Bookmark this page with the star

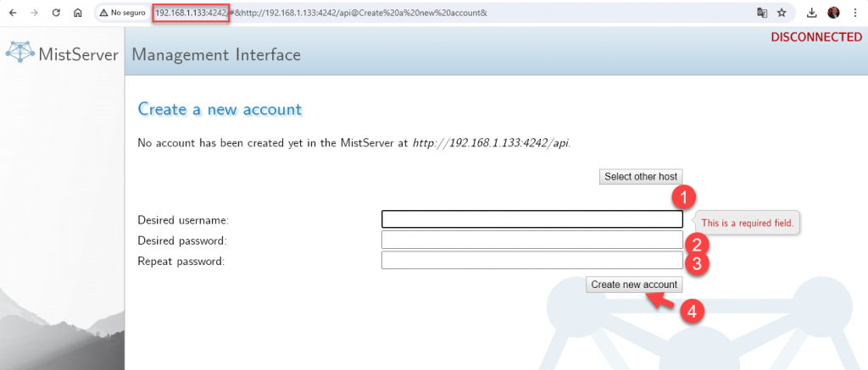[x=782, y=14]
